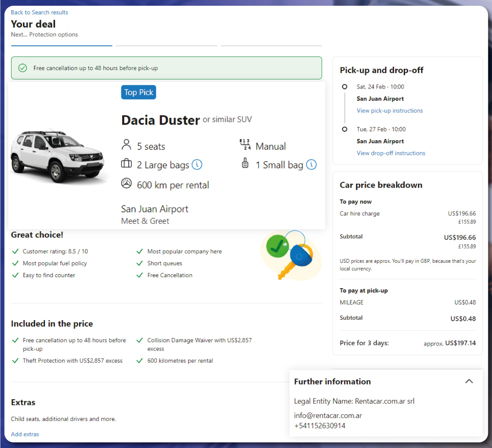Viewport: 492px width, 448px height.
Task: Click the mileage speedometer icon
Action: coord(126,183)
